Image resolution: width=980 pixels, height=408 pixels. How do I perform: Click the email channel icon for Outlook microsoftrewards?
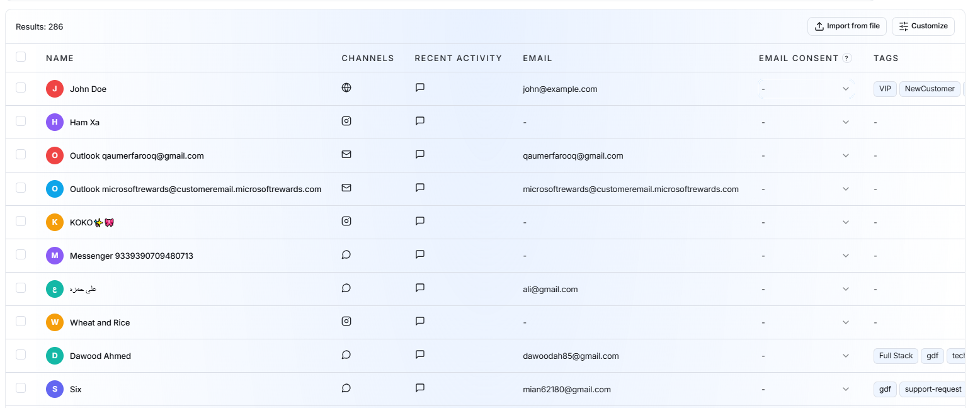click(346, 188)
